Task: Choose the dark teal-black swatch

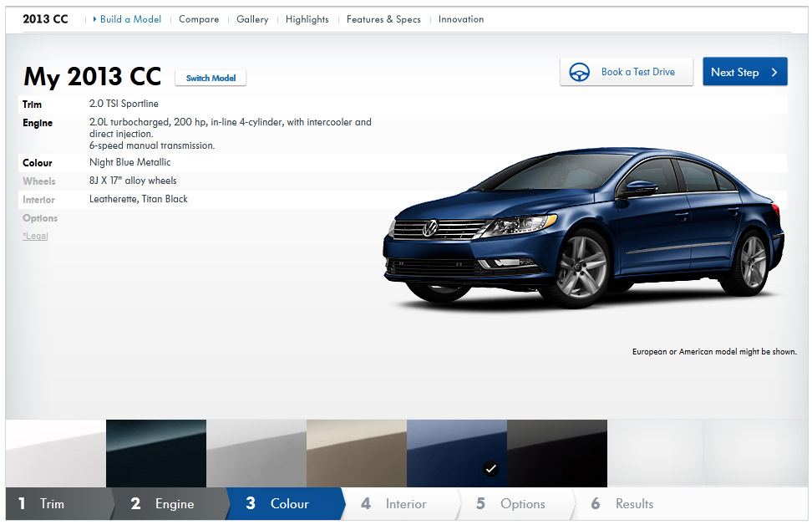Action: (156, 453)
